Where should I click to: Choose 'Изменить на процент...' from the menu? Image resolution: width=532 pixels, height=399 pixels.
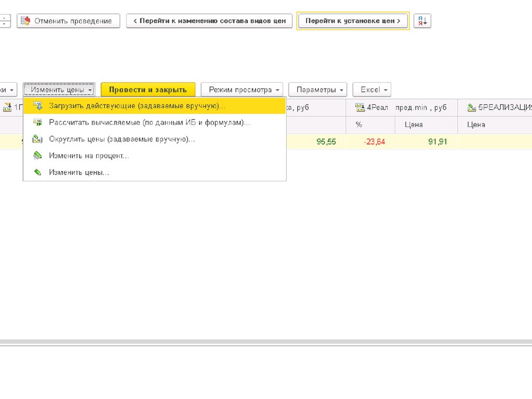coord(89,155)
